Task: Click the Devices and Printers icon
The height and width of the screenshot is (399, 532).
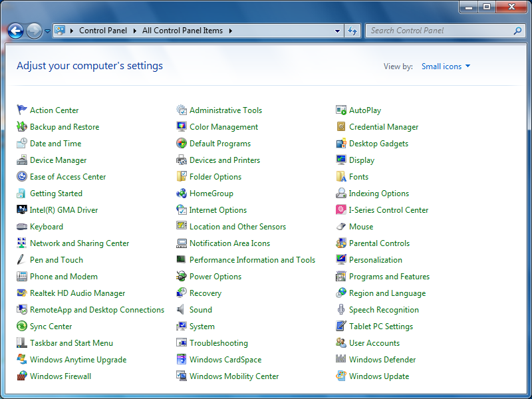Action: [x=182, y=160]
